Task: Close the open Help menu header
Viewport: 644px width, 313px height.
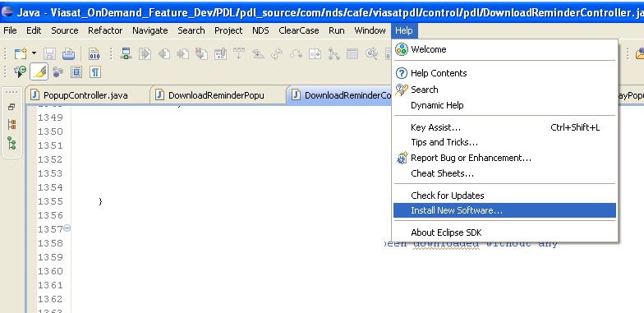Action: pos(404,30)
